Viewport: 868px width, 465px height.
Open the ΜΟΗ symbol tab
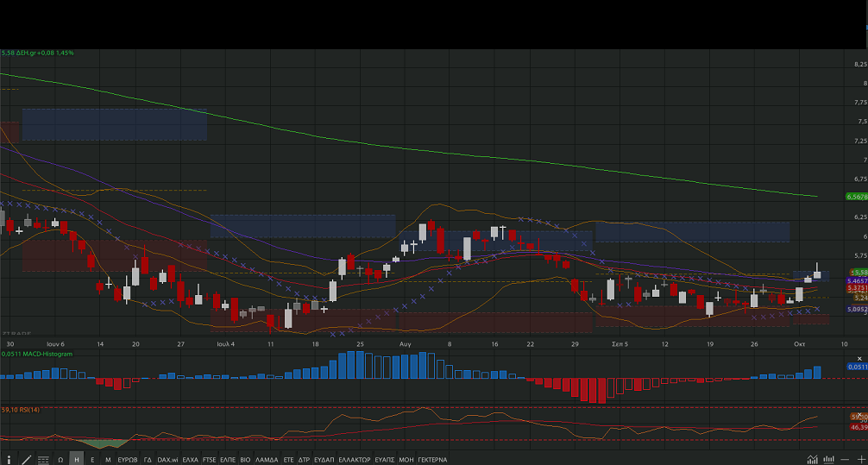coord(406,460)
